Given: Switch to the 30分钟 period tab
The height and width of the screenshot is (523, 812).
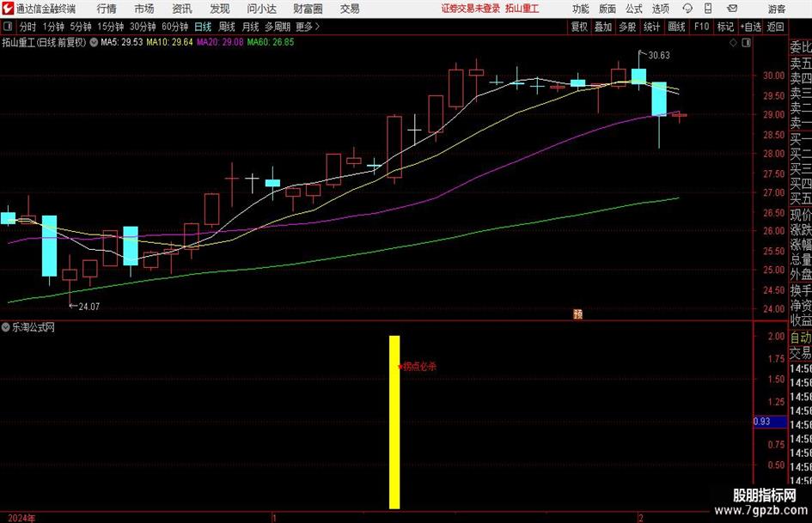Looking at the screenshot, I should (143, 27).
